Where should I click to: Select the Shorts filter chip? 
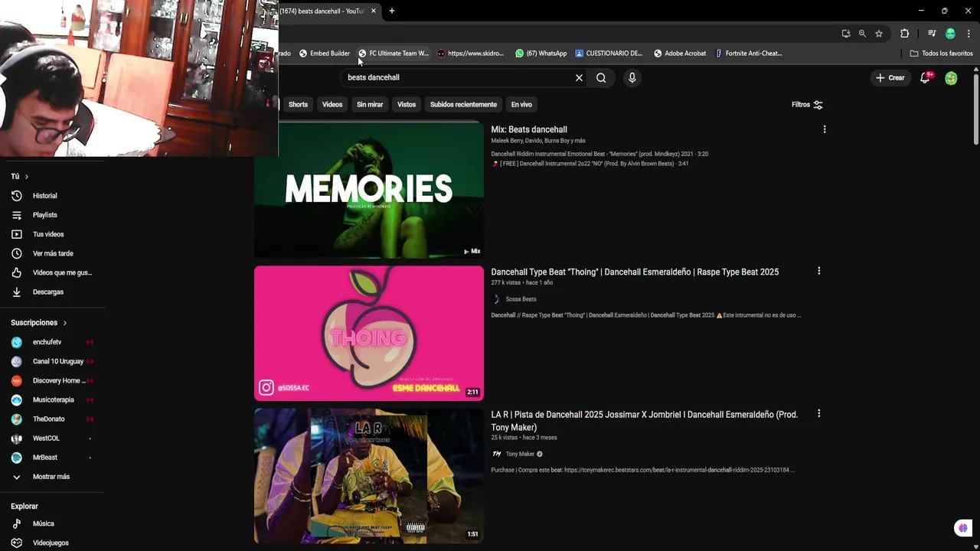298,105
